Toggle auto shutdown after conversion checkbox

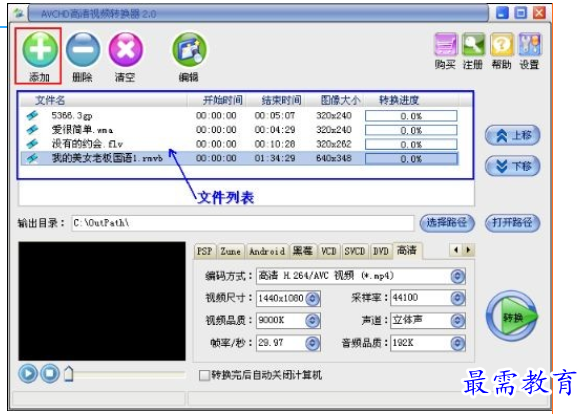click(x=204, y=375)
